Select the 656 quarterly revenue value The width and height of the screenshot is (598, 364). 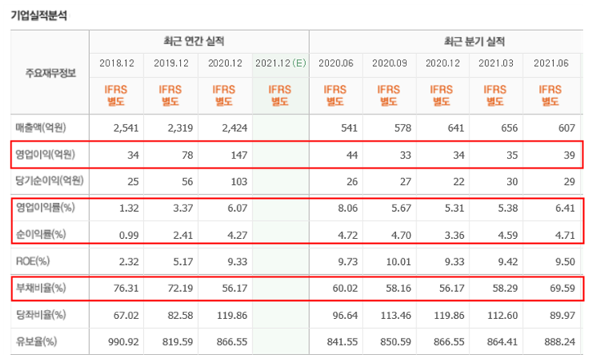pos(510,128)
